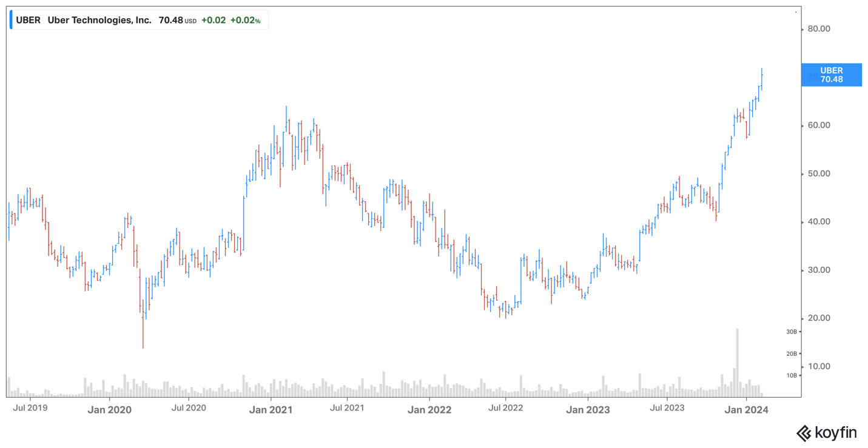Click the 10B volume axis label
The width and height of the screenshot is (868, 448).
(792, 376)
